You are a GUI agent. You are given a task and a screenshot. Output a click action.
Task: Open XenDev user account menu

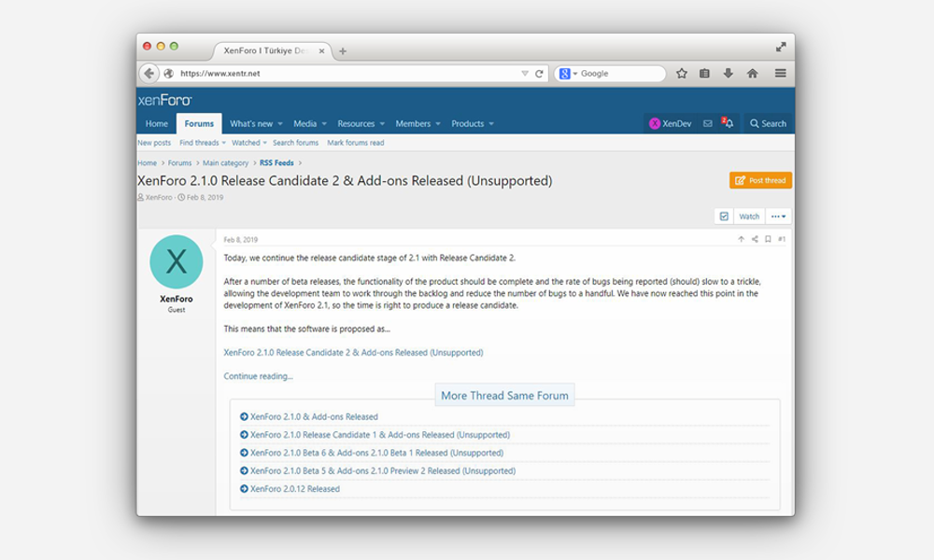670,124
